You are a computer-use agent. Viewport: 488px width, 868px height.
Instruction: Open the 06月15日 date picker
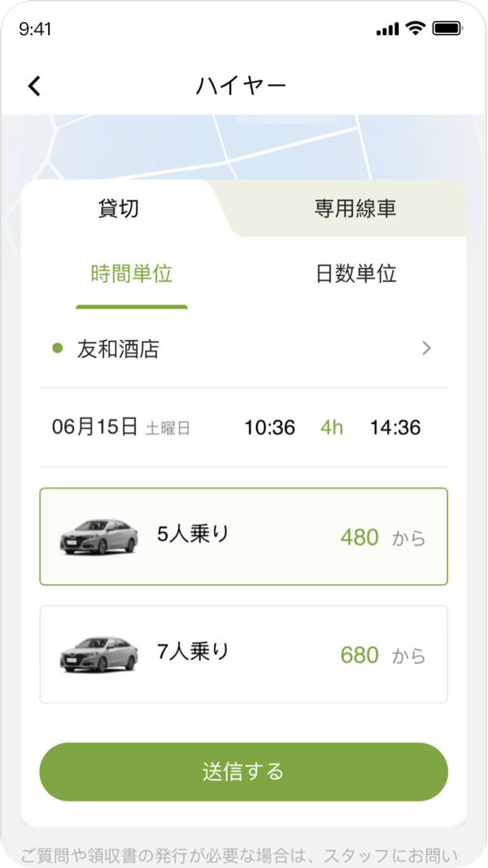click(95, 427)
